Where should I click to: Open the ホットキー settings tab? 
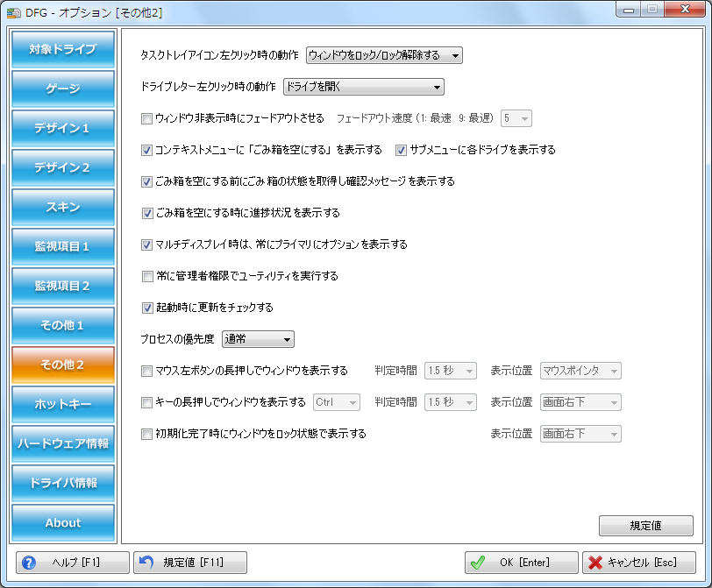tap(63, 404)
